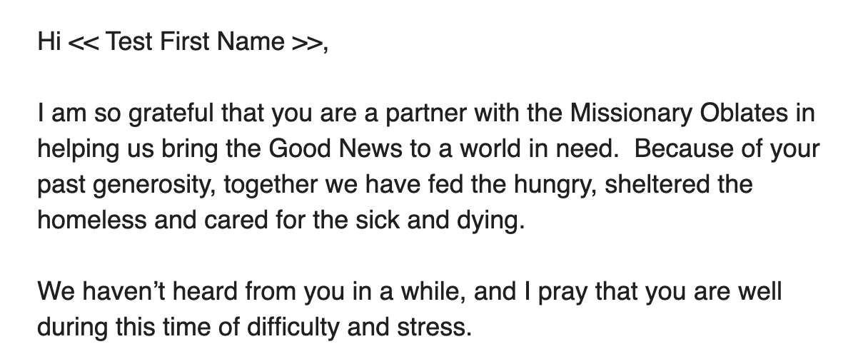
Task: Click the 'Test First Name' merge placeholder
Action: (x=194, y=42)
